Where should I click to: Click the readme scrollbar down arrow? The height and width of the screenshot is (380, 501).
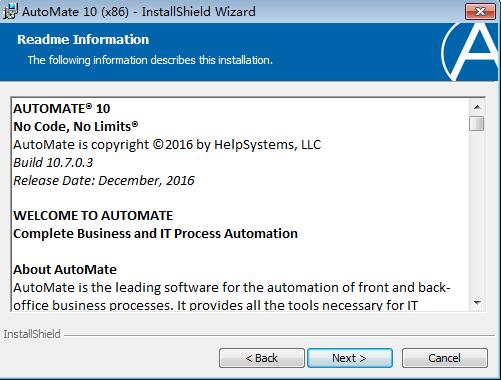(477, 302)
